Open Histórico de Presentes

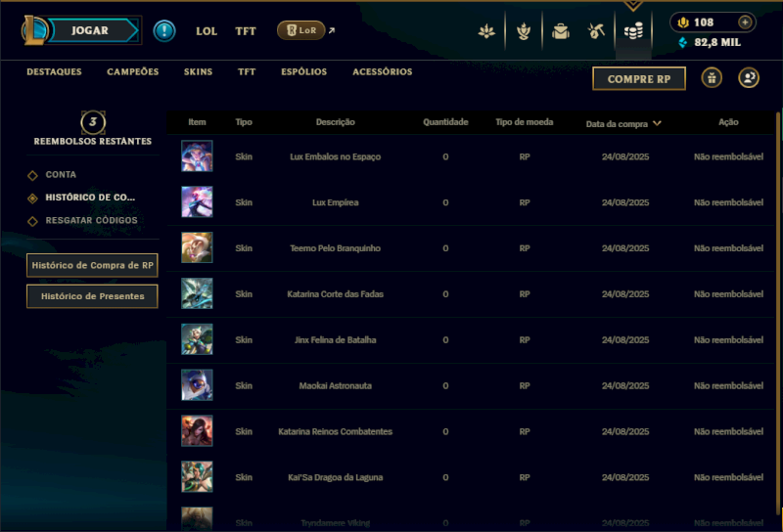point(92,296)
